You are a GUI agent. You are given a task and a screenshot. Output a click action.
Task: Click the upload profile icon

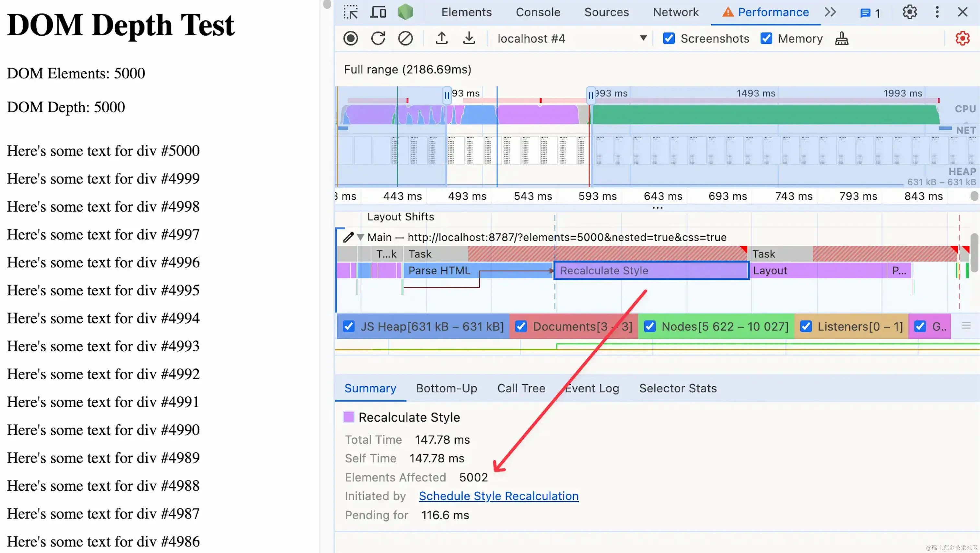coord(441,39)
